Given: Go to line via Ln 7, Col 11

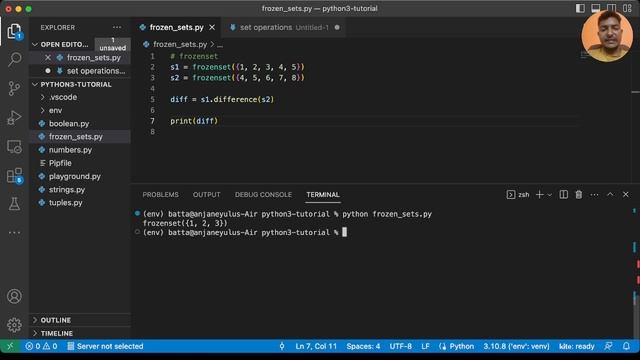Looking at the screenshot, I should tap(316, 346).
